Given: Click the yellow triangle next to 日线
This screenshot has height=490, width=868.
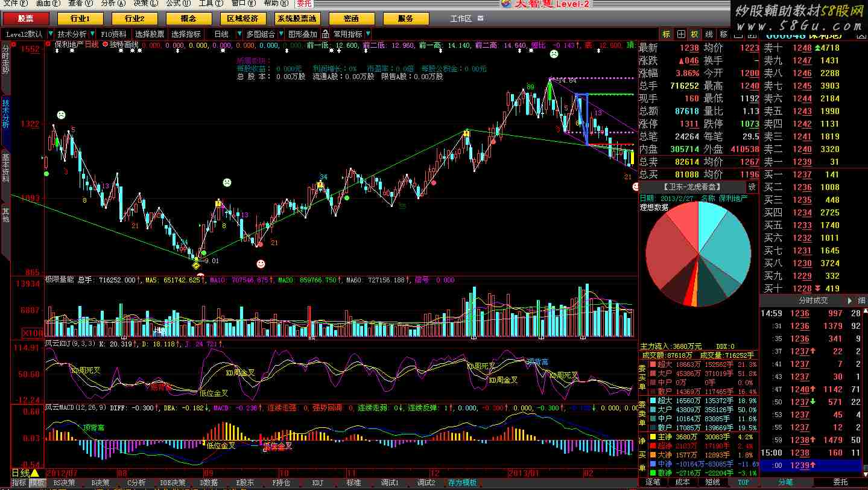Looking at the screenshot, I should [34, 472].
